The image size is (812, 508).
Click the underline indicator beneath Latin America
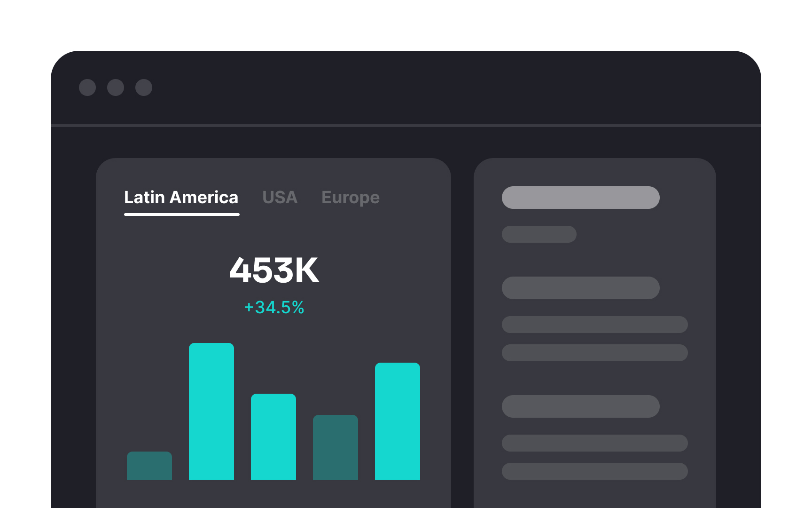click(181, 214)
